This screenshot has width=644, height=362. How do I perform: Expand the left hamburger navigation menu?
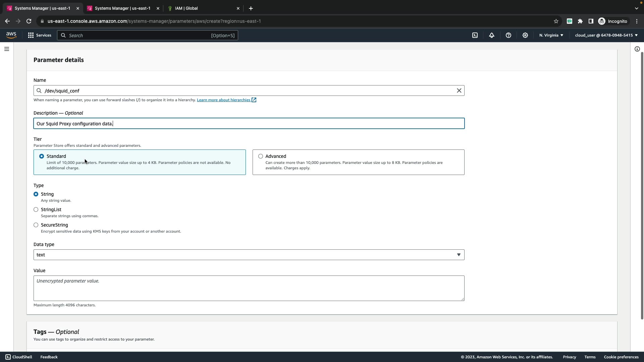tap(7, 49)
